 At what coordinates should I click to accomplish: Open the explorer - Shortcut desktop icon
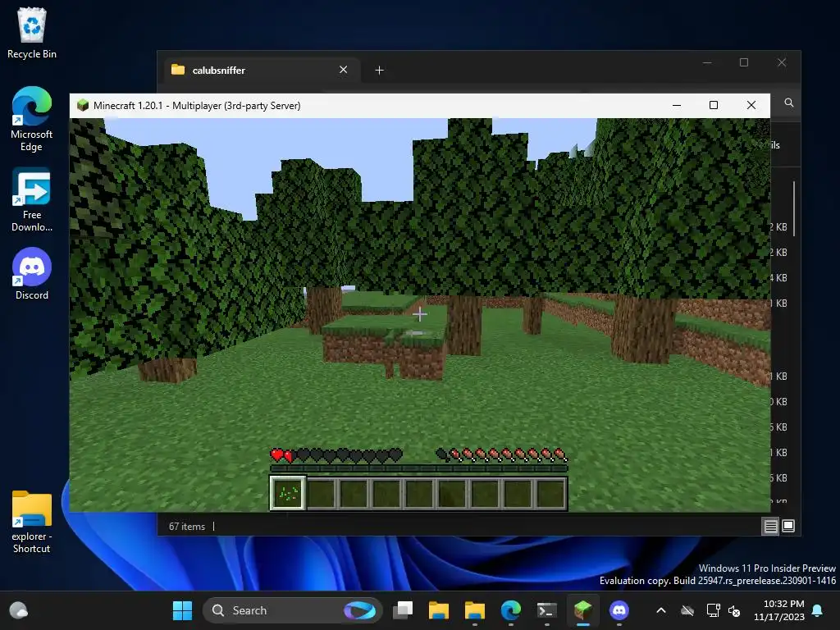[x=32, y=521]
